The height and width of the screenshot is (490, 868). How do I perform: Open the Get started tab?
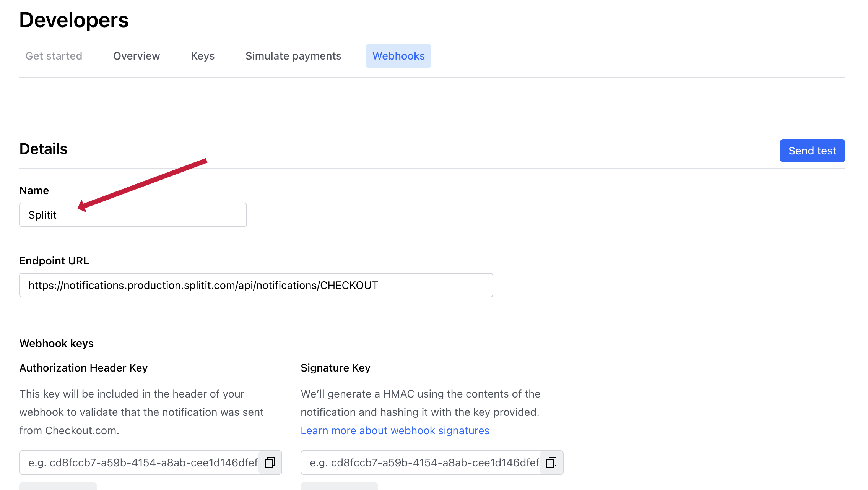[54, 56]
